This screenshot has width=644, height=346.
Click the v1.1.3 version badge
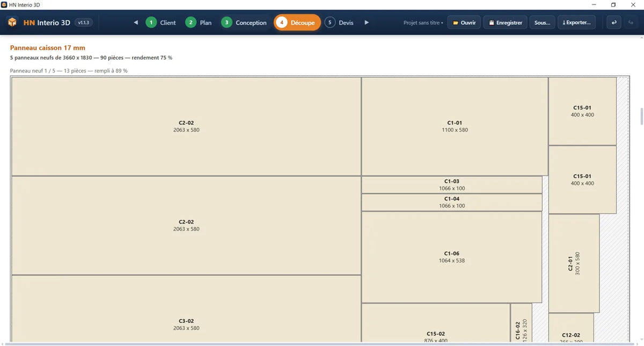pos(83,23)
